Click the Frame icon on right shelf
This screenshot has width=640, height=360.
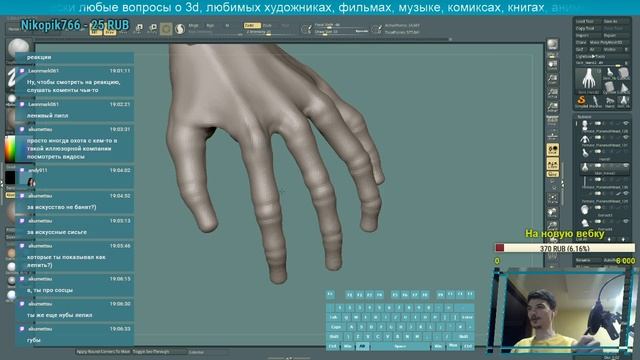click(553, 199)
